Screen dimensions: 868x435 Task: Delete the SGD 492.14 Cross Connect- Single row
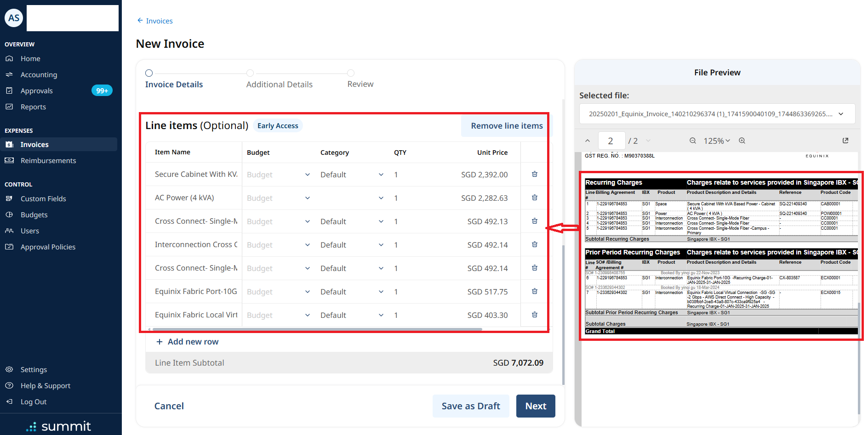click(535, 268)
